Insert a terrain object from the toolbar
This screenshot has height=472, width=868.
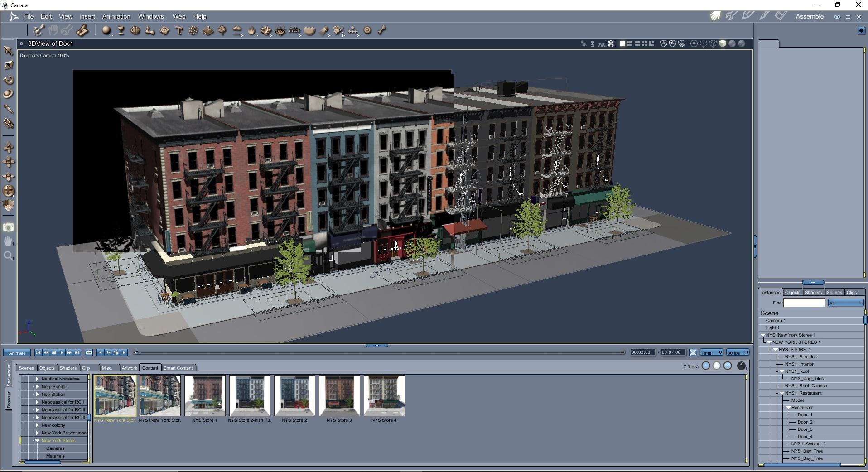pos(208,30)
